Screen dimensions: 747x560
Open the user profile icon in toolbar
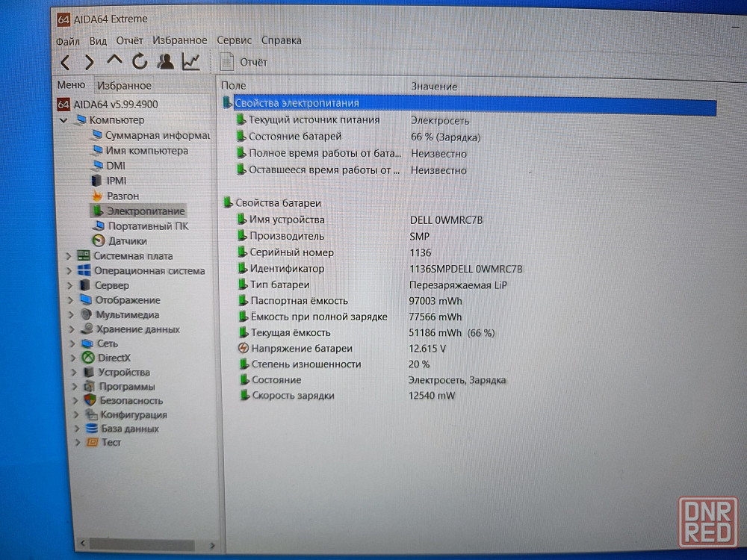click(x=166, y=61)
